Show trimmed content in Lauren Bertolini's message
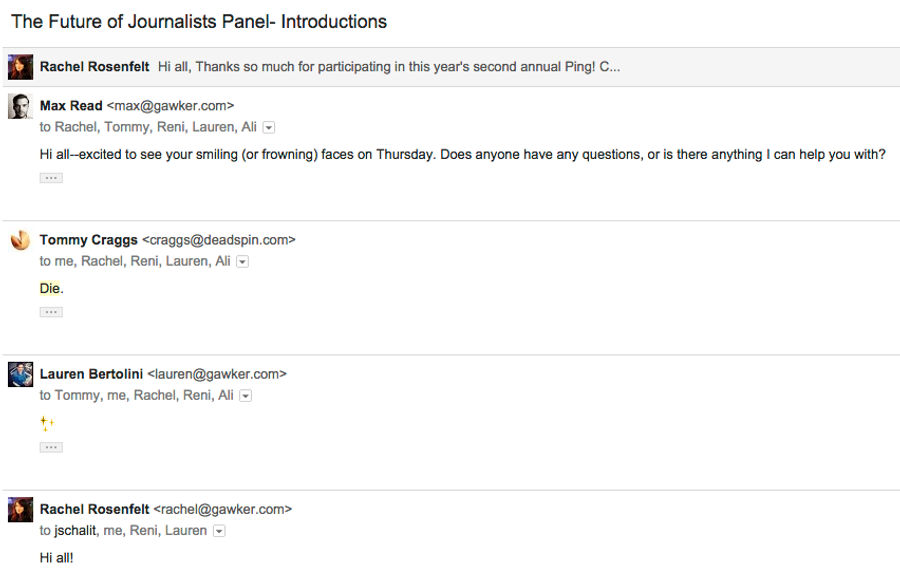 (51, 447)
